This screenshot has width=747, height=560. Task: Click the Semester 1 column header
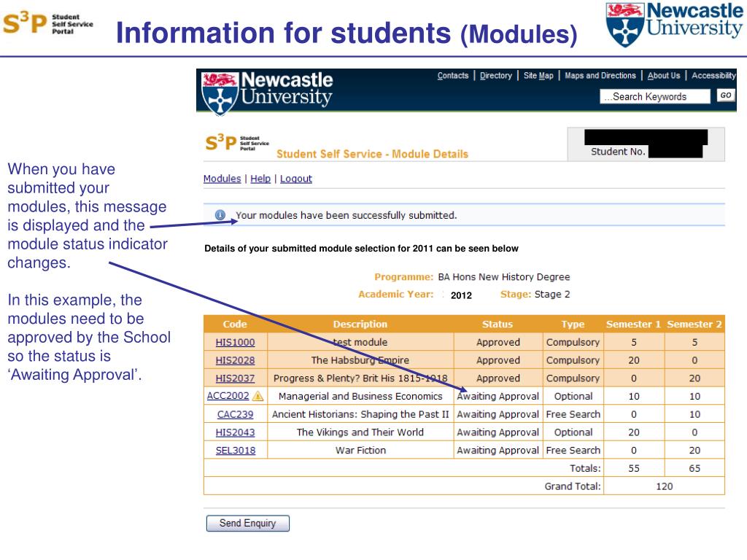(x=633, y=324)
